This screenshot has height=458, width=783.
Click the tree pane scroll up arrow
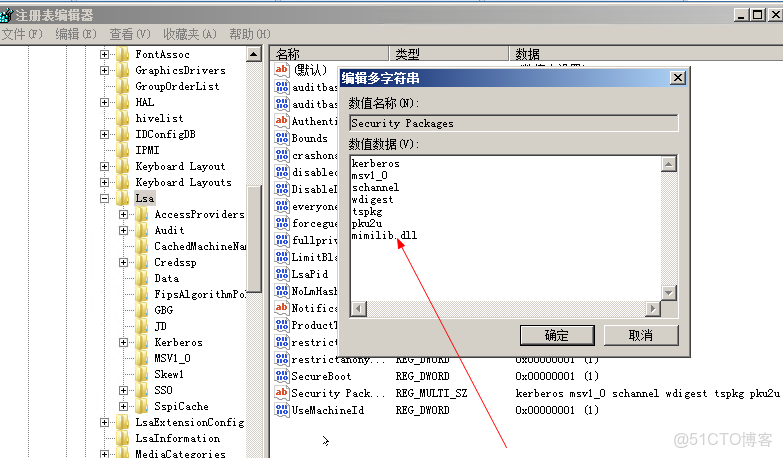tap(254, 54)
